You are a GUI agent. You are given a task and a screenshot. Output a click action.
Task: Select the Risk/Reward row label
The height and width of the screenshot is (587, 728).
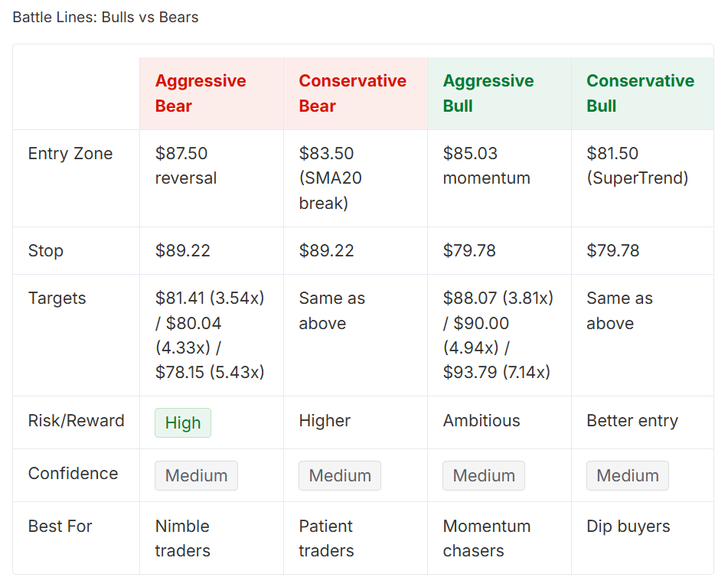76,421
